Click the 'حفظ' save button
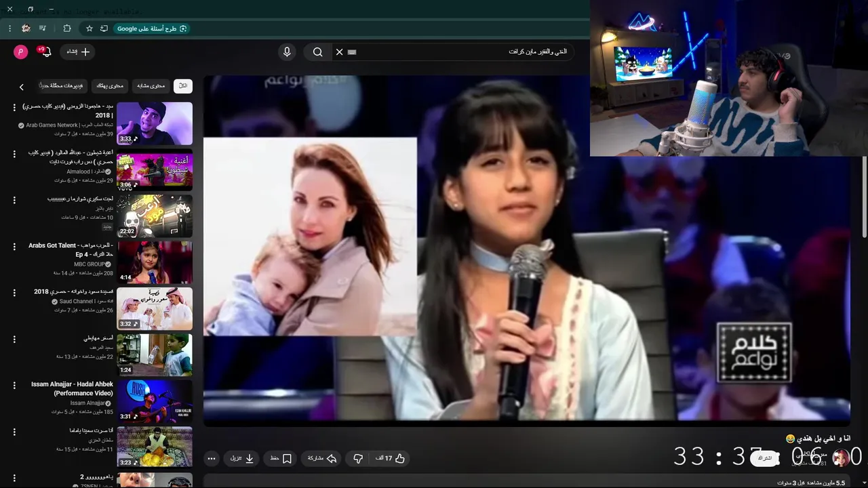Image resolution: width=868 pixels, height=488 pixels. tap(281, 459)
